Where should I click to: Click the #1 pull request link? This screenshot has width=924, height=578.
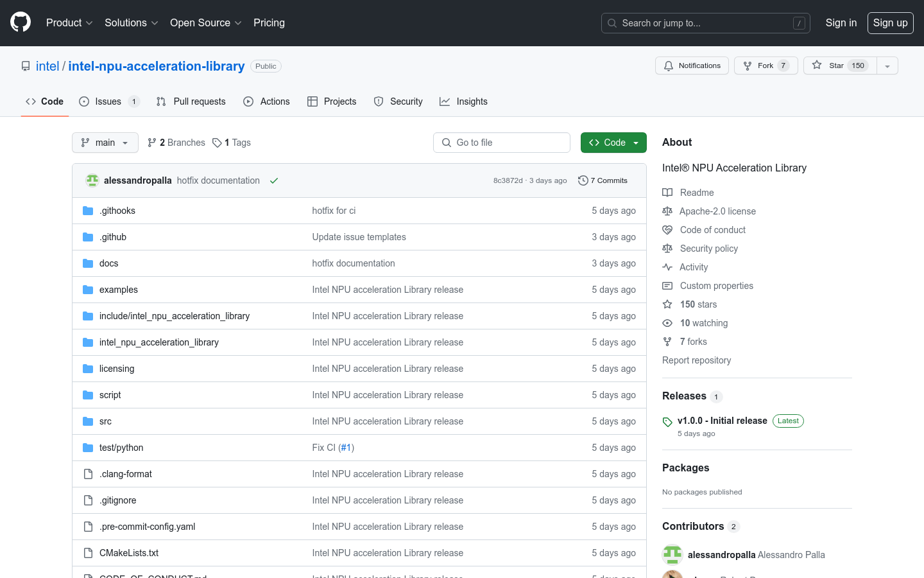click(x=346, y=448)
